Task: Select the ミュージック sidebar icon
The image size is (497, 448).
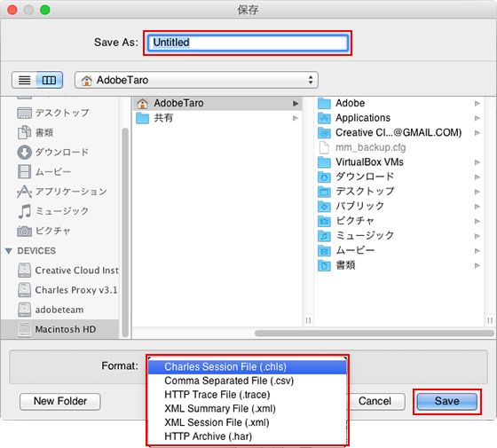Action: pyautogui.click(x=25, y=211)
